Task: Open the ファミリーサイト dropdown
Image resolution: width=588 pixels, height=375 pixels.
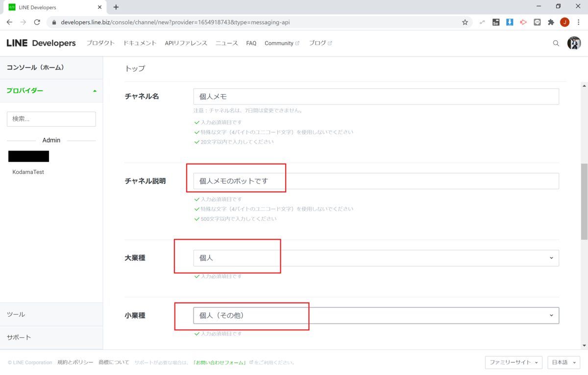Action: coord(514,362)
